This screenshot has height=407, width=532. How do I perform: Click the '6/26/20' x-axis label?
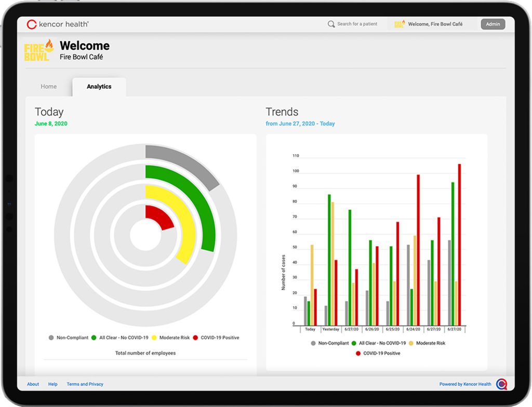click(372, 329)
